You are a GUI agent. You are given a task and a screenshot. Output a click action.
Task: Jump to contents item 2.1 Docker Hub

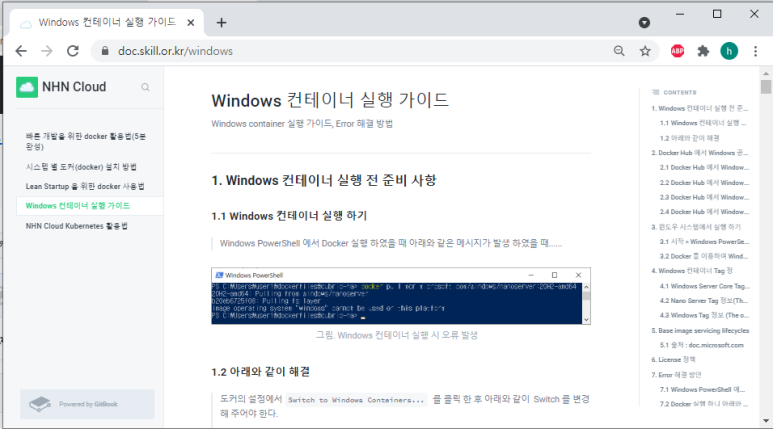pyautogui.click(x=704, y=168)
